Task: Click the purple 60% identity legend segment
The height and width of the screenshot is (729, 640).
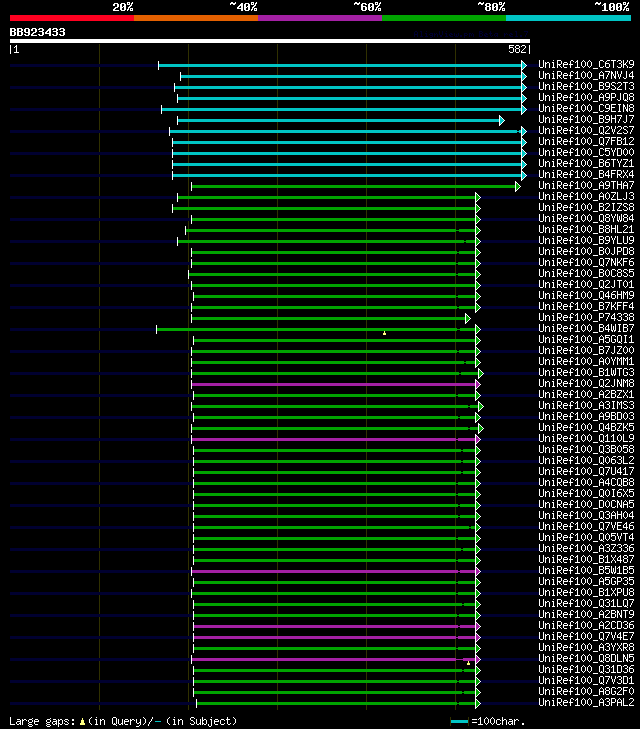Action: tap(320, 18)
